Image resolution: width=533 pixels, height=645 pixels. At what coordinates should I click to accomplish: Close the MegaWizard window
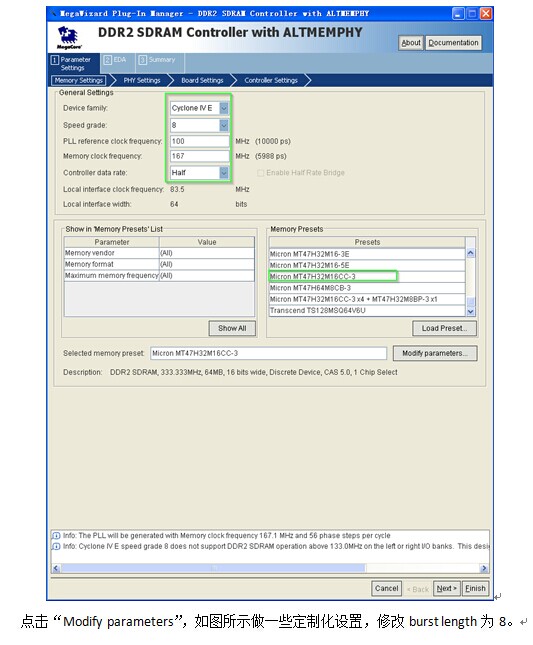486,14
